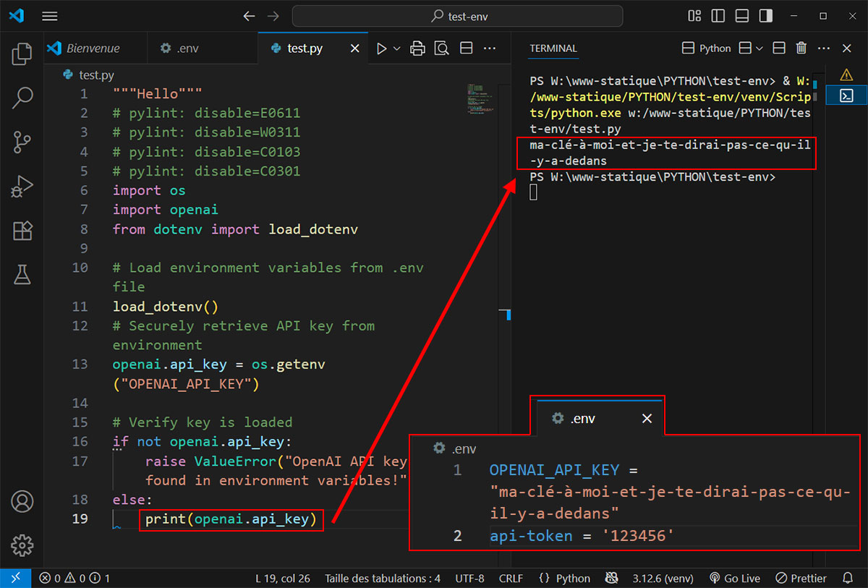Click the load_dotenv() line in editor
Image resolution: width=868 pixels, height=588 pixels.
click(x=165, y=307)
